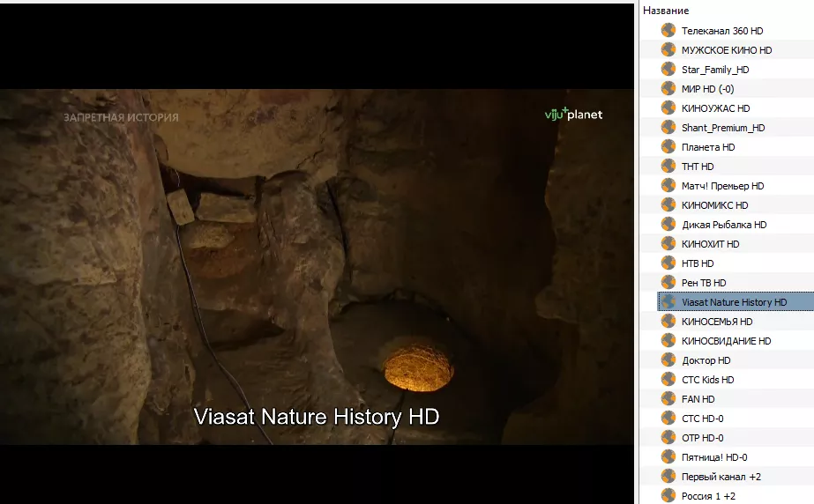Select КИНОСЕМЬЯ HD channel
The width and height of the screenshot is (814, 504).
716,322
